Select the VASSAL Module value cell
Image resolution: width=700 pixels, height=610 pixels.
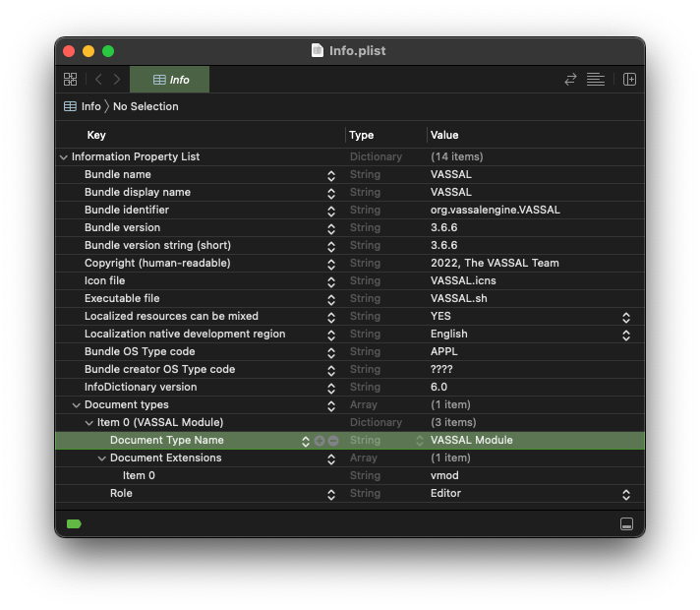472,440
